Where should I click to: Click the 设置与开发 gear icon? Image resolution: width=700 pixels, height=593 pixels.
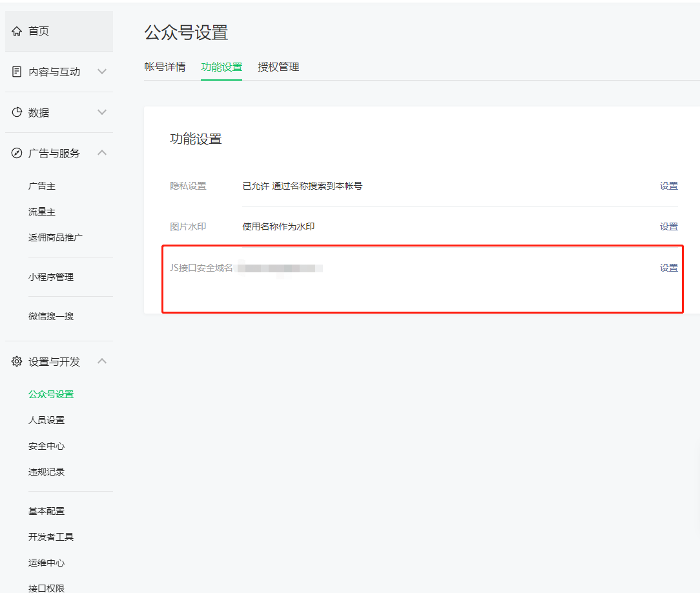point(17,361)
